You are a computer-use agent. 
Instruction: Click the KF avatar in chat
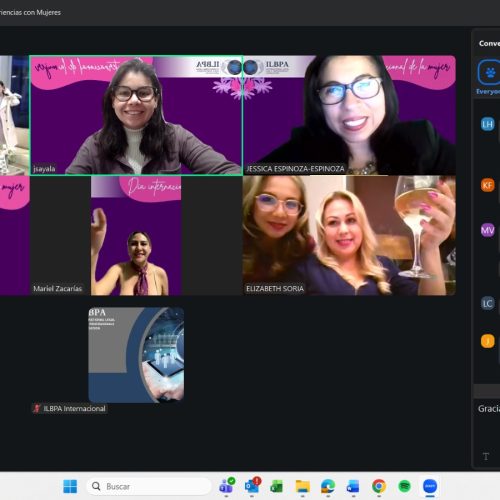[487, 185]
